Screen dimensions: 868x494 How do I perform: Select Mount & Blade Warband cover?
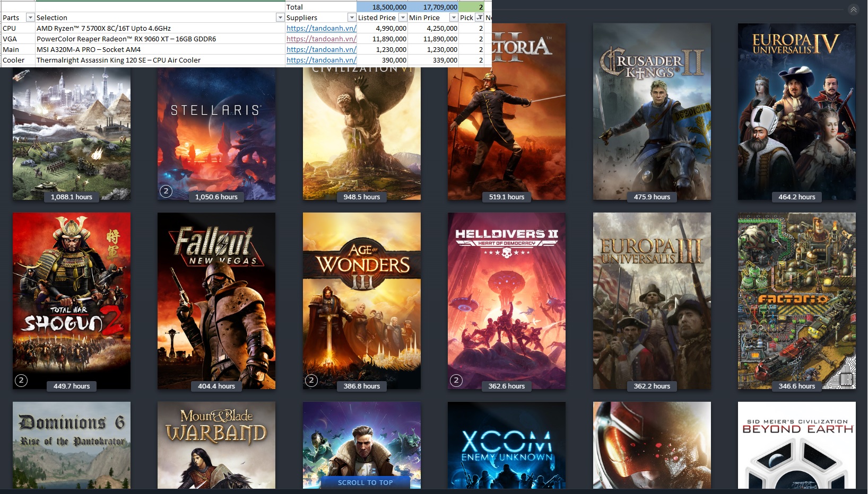click(x=216, y=445)
